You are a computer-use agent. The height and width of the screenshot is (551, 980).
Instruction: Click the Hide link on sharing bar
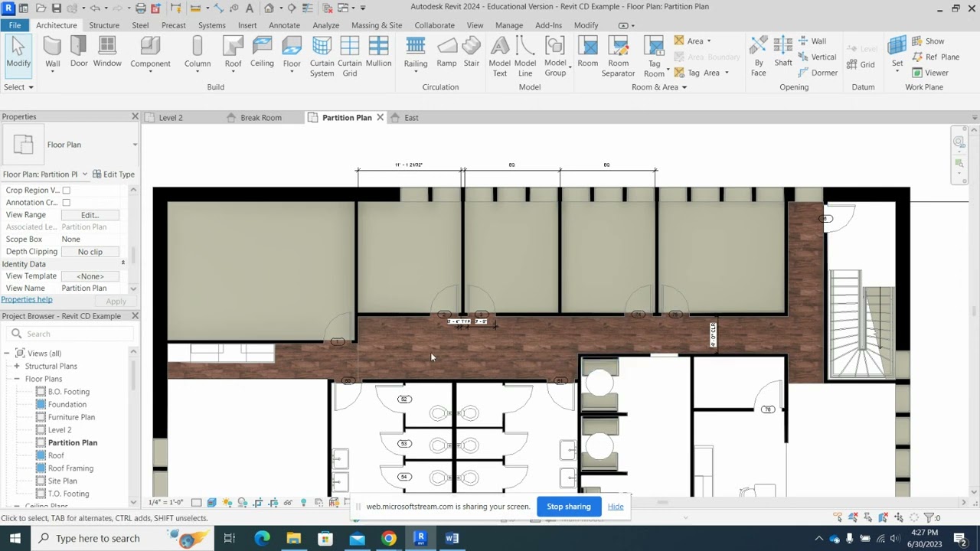tap(616, 507)
